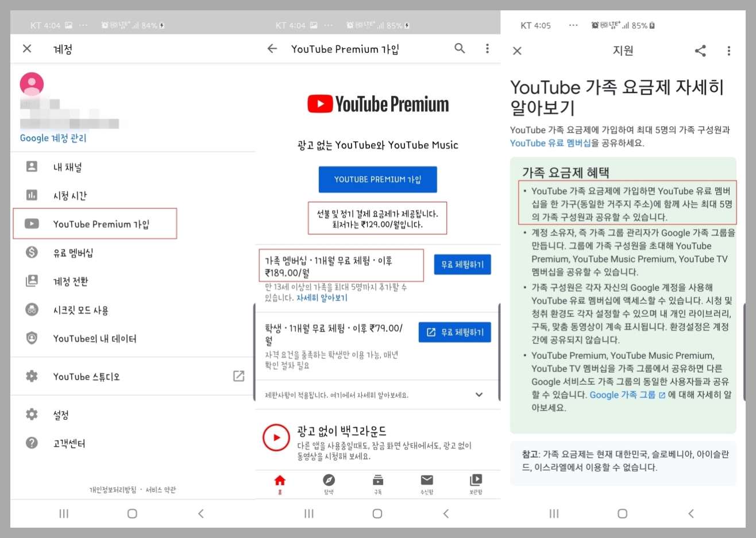Tap the search magnifier on the Premium page

(460, 48)
